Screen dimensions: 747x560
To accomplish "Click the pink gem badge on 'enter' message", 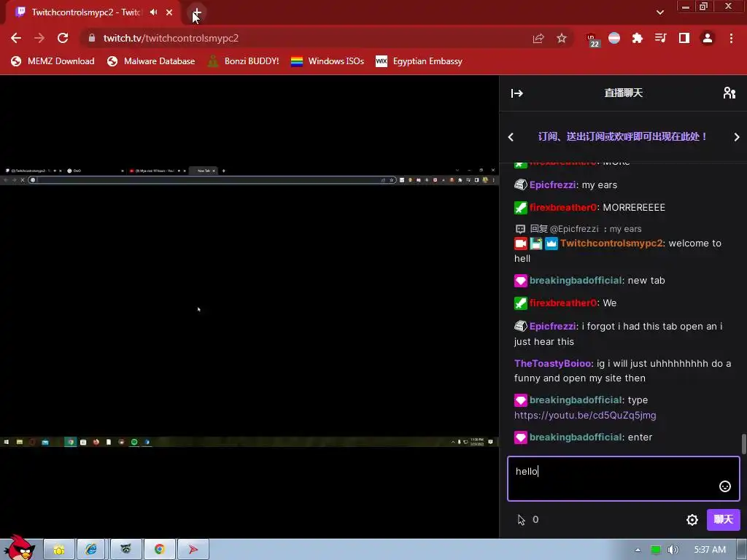I will (521, 437).
